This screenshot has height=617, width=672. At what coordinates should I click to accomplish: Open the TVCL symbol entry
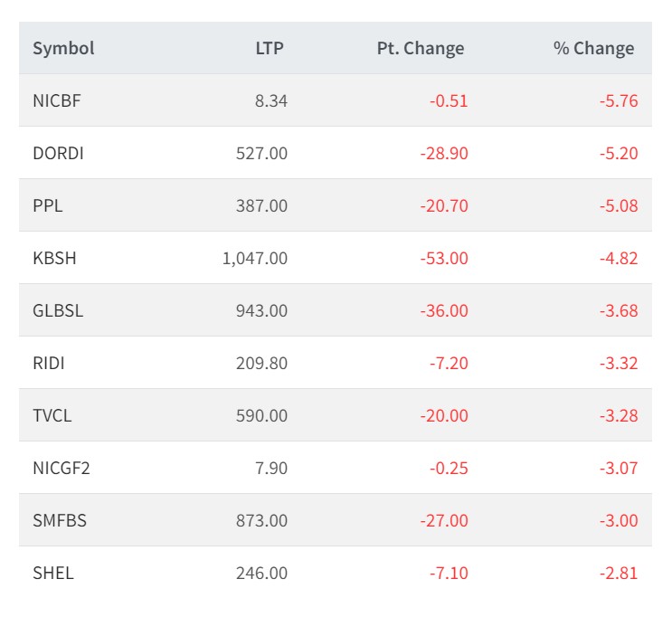tap(52, 416)
